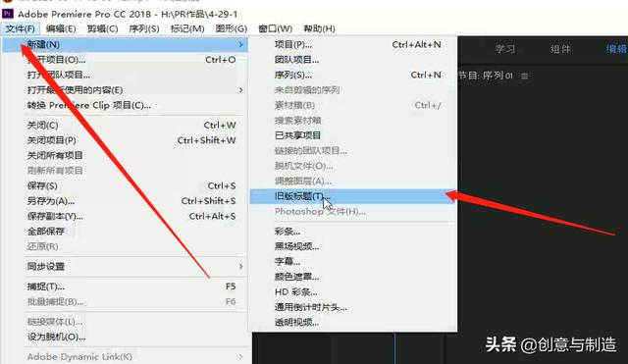628x364 pixels.
Task: Choose 关闭项目(P) entry
Action: 126,140
